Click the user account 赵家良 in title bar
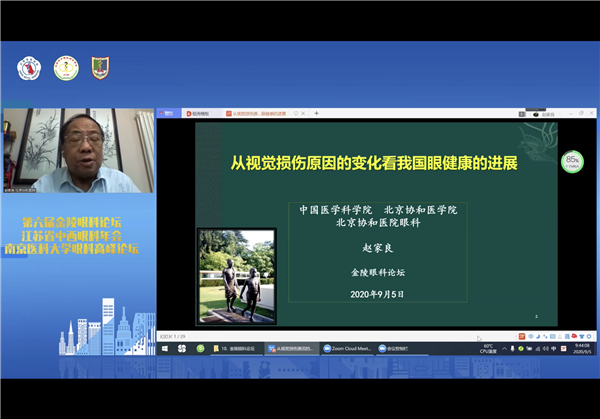The width and height of the screenshot is (600, 419). pos(544,114)
